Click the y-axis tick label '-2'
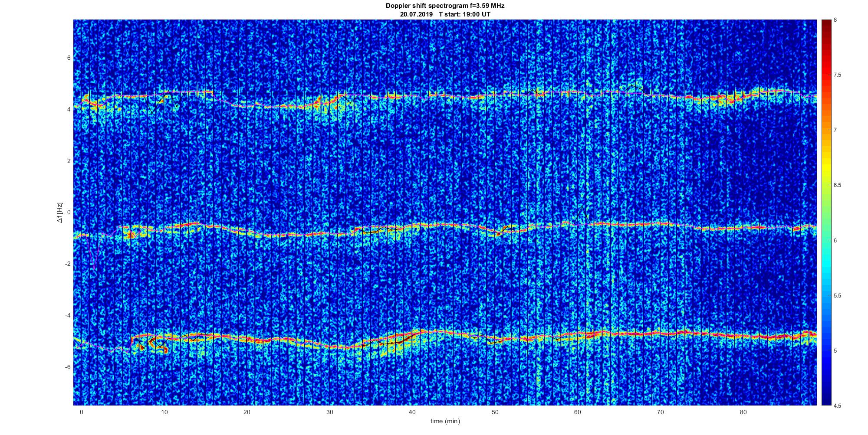The width and height of the screenshot is (868, 435). tap(68, 264)
